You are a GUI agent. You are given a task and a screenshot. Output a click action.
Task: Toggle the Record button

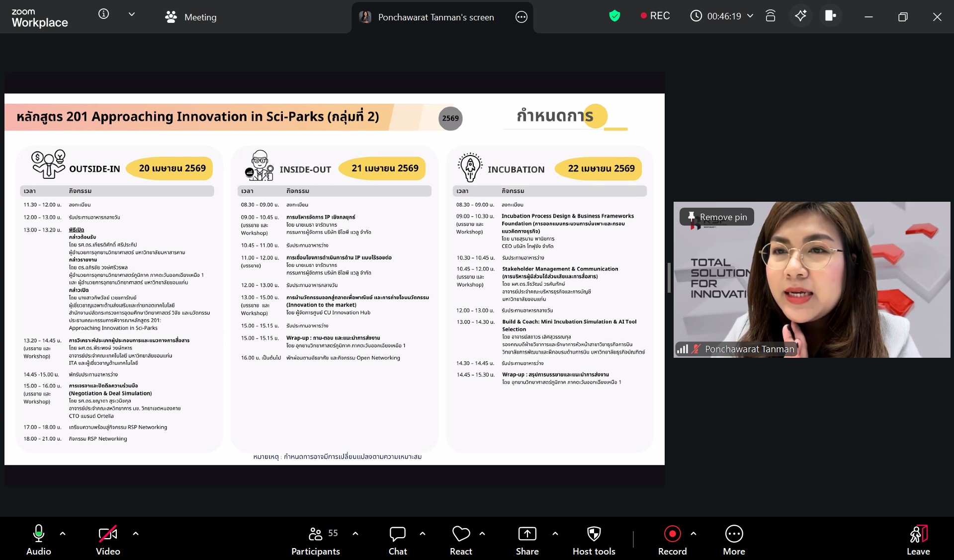pyautogui.click(x=672, y=540)
